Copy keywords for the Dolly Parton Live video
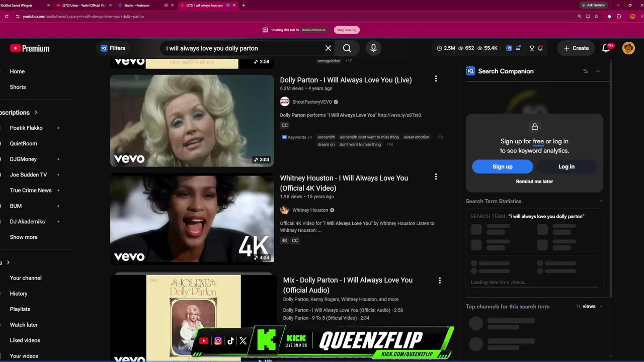This screenshot has height=362, width=644. point(441,137)
